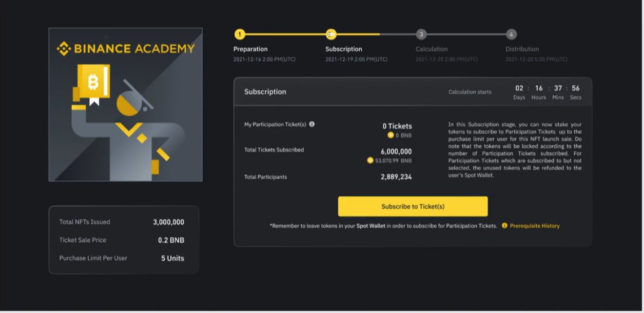Click the 'Total Participants' label
The height and width of the screenshot is (313, 644).
pyautogui.click(x=265, y=177)
